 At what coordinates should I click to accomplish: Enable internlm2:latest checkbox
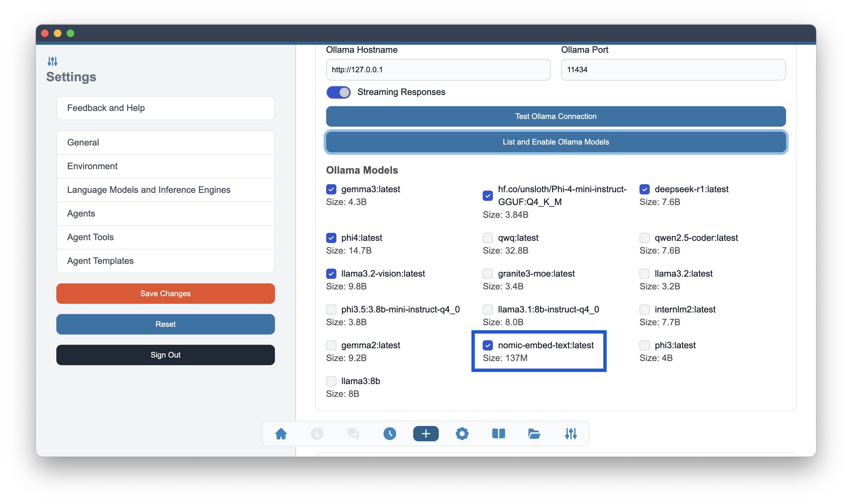644,309
